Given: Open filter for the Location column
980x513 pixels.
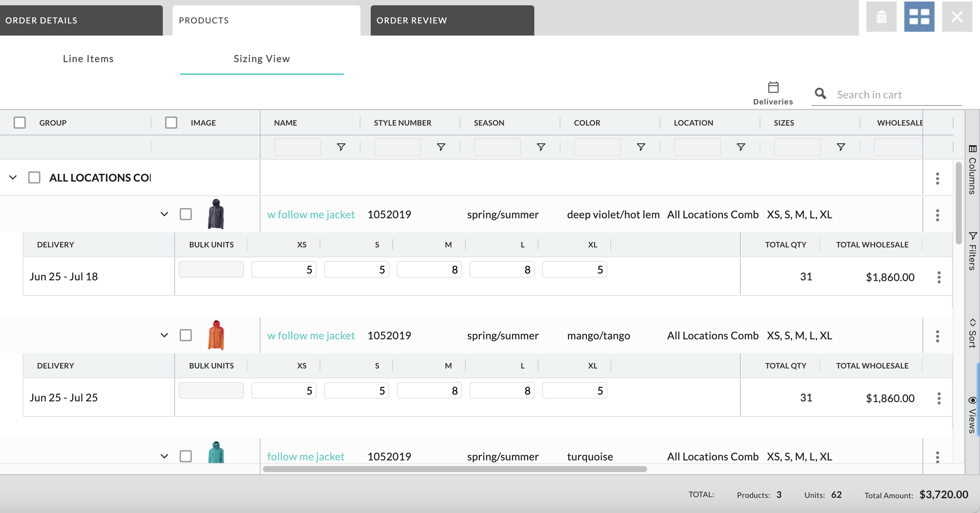Looking at the screenshot, I should pyautogui.click(x=741, y=147).
